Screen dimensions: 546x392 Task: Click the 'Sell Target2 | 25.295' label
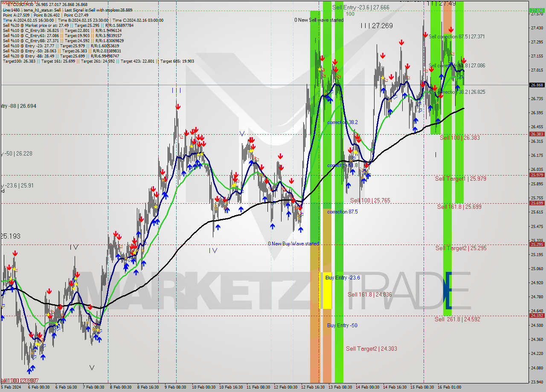[x=461, y=248]
